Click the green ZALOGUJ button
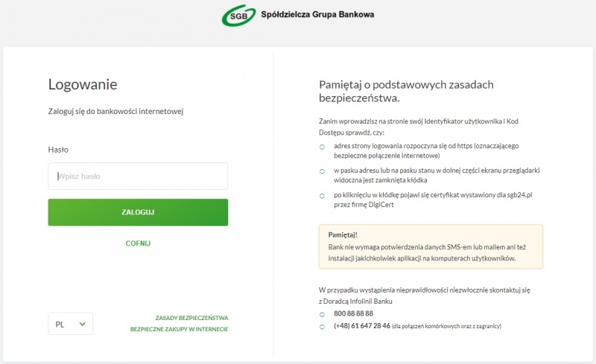 click(x=138, y=212)
